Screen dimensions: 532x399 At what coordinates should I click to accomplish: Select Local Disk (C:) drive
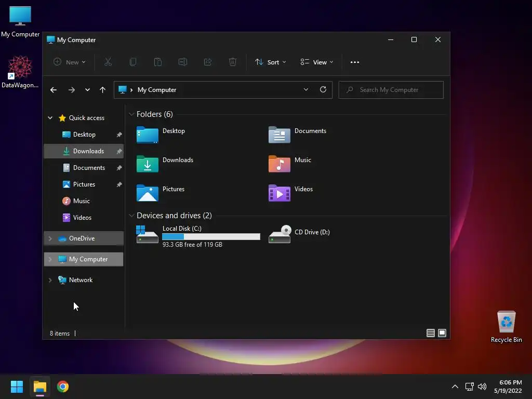tap(198, 236)
